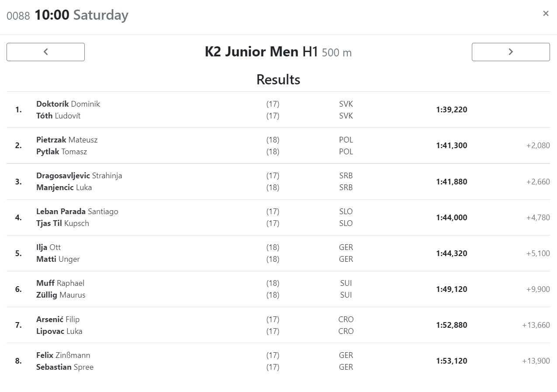Click Arsenić Filip's name
557x392 pixels.
58,319
